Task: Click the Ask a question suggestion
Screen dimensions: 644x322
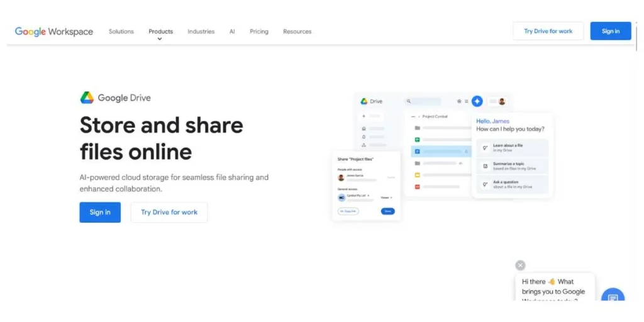Action: coord(512,184)
